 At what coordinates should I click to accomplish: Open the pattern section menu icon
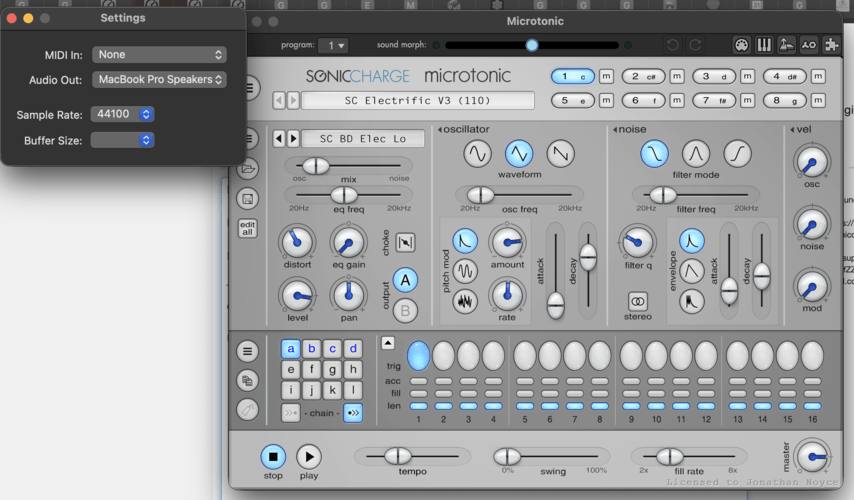(x=247, y=351)
